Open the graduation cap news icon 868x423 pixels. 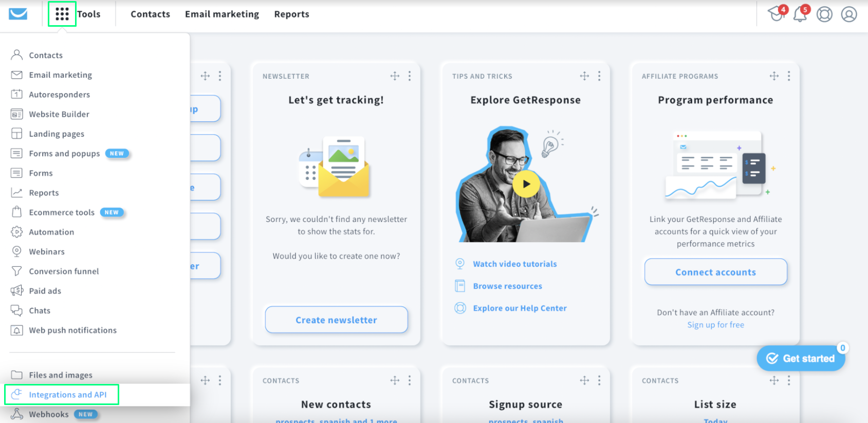click(x=777, y=13)
